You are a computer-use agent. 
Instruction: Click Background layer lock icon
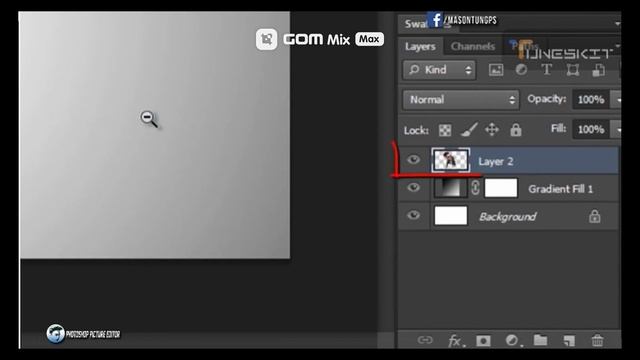tap(595, 216)
